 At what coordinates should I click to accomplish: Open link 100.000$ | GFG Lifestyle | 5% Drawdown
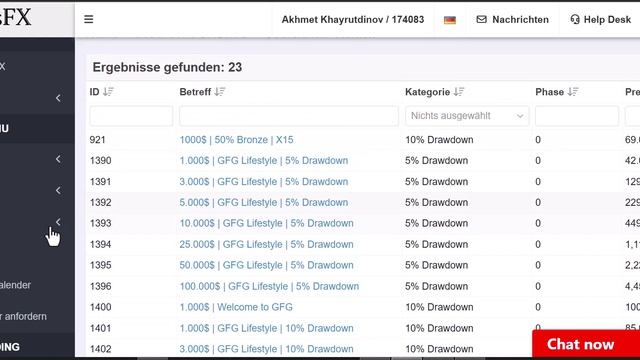pyautogui.click(x=269, y=286)
